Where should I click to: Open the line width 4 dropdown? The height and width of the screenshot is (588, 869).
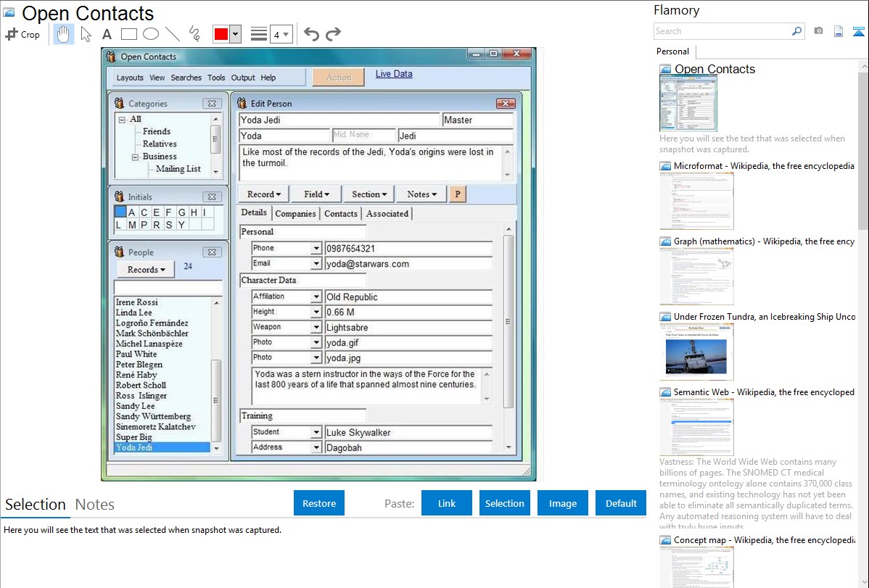point(281,34)
